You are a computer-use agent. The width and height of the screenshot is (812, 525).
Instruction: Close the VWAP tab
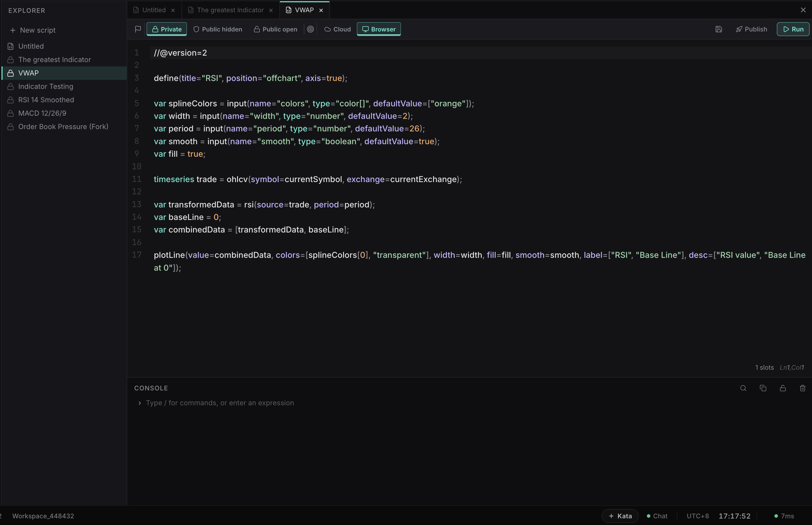pyautogui.click(x=321, y=10)
